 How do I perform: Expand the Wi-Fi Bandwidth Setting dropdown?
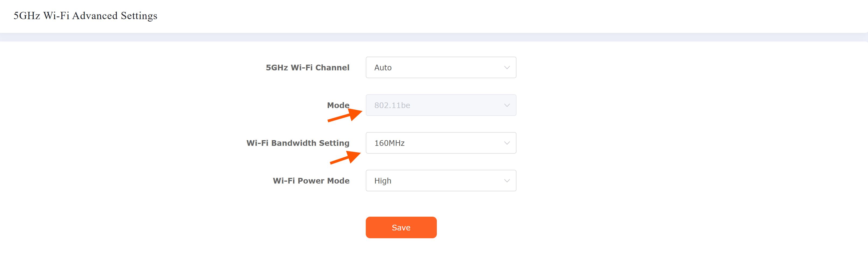(440, 143)
